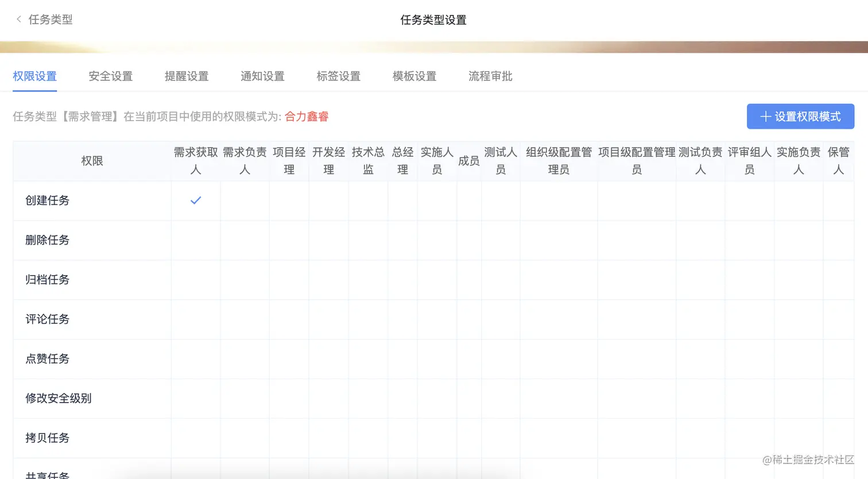Open the 提醒设置 tab
Screen dimensions: 868x479
[x=186, y=76]
